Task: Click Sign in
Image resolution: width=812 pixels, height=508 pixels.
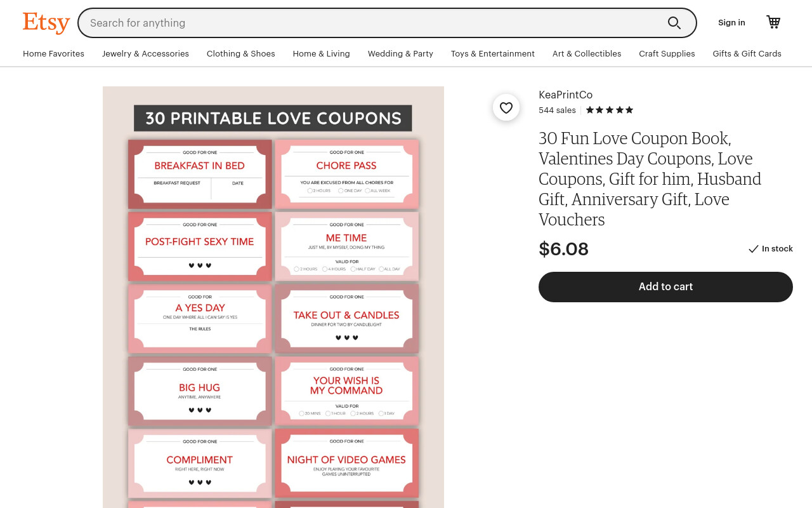Action: click(731, 22)
